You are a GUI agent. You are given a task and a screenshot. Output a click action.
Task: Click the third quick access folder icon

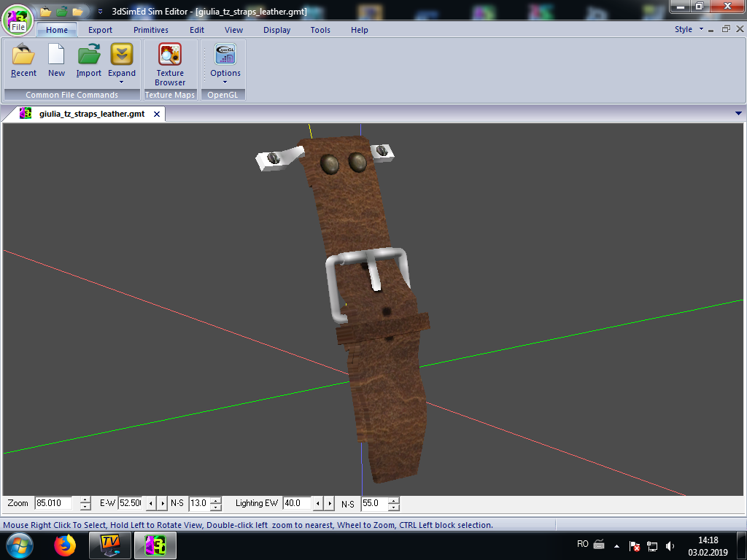point(77,12)
